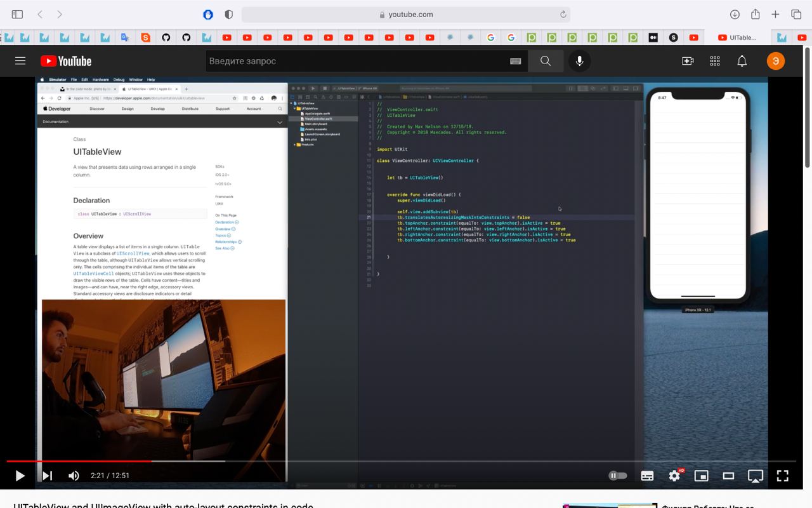
Task: Enable the miniplayer
Action: coord(701,476)
